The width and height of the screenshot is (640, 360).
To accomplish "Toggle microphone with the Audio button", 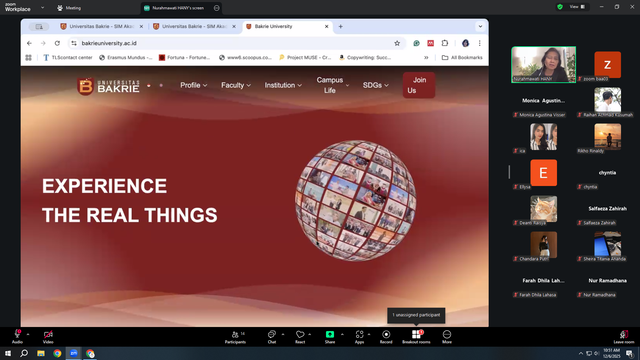I will click(17, 337).
